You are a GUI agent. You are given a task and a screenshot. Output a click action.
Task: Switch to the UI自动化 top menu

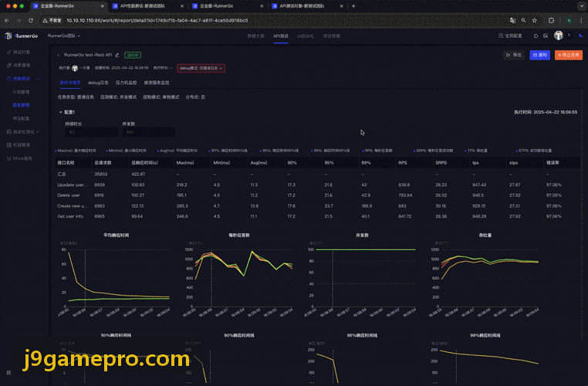pyautogui.click(x=306, y=36)
